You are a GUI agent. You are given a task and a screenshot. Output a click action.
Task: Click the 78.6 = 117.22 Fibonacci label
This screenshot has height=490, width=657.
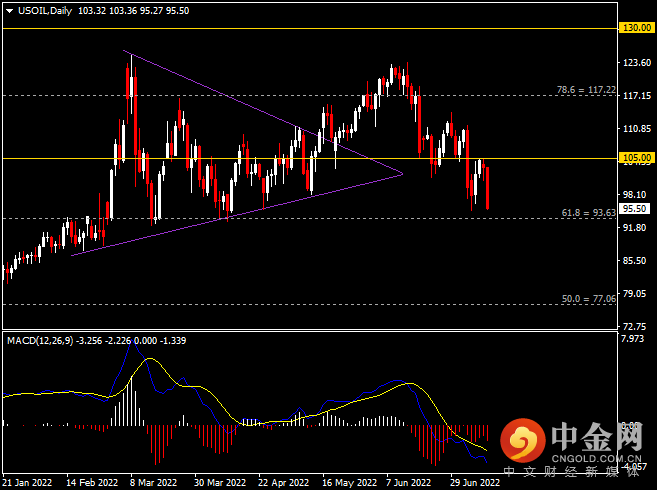pyautogui.click(x=586, y=90)
